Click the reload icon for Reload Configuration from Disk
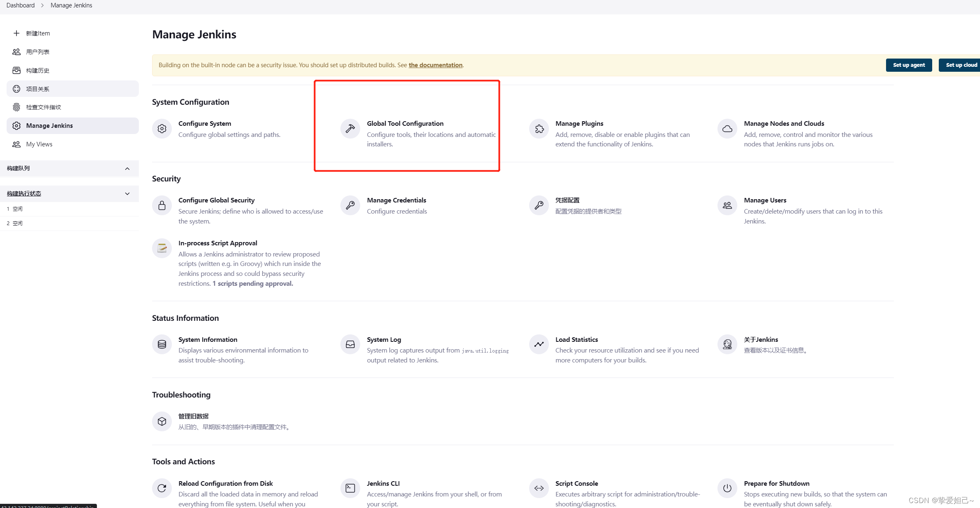Screen dimensions: 980x508 (162, 488)
